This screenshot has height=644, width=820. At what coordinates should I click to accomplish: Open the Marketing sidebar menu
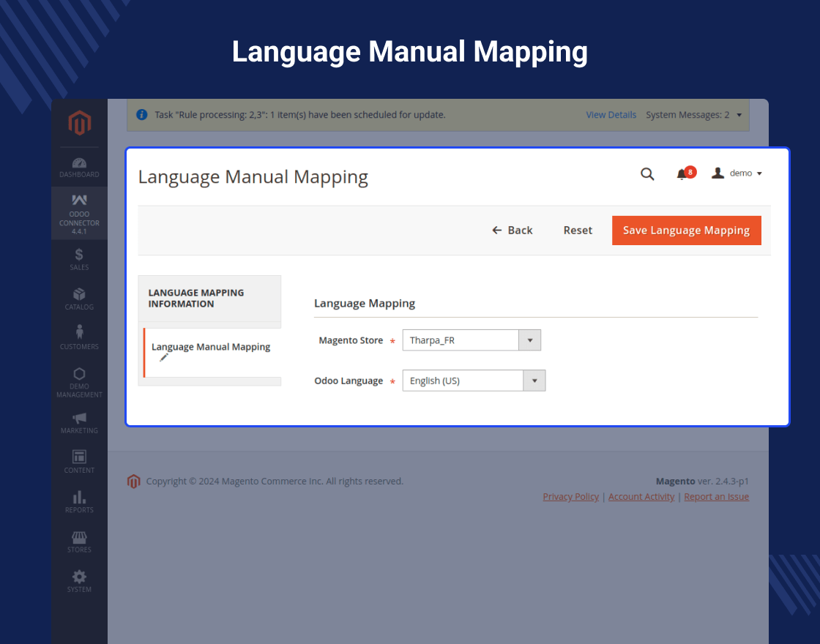point(80,423)
